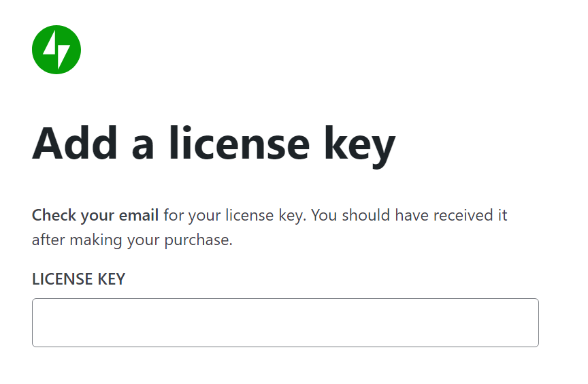The image size is (588, 384).
Task: Click the bold word "Check"
Action: tap(54, 215)
